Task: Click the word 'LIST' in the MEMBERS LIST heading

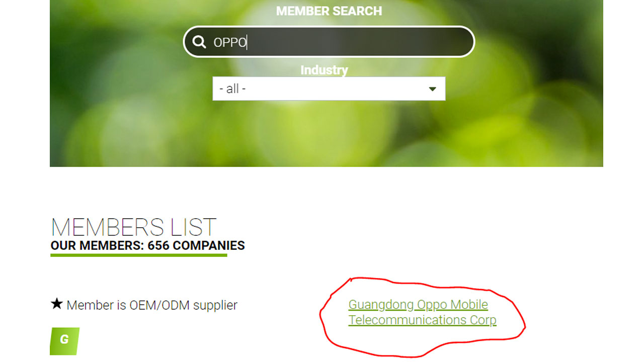Action: [x=193, y=228]
